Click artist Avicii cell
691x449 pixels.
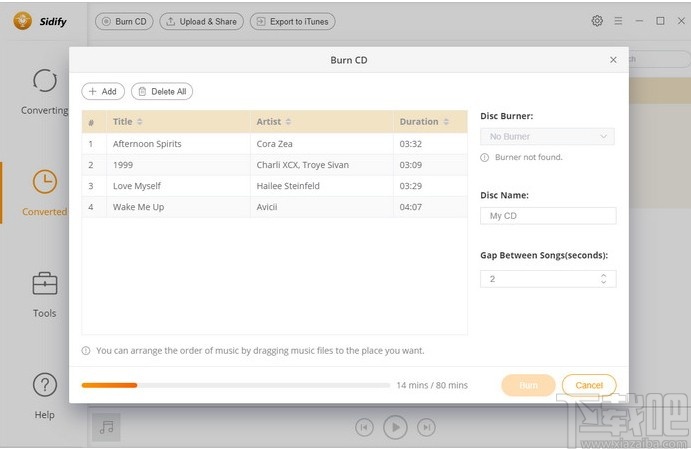pos(322,207)
